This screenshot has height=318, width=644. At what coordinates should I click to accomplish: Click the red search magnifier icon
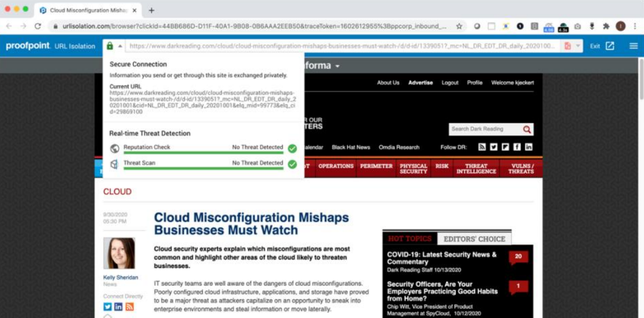(527, 129)
